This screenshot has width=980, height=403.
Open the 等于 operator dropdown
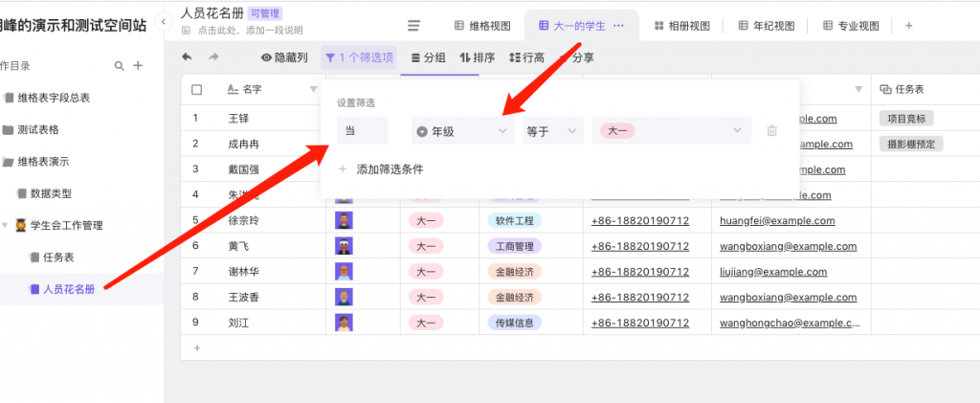pos(550,131)
